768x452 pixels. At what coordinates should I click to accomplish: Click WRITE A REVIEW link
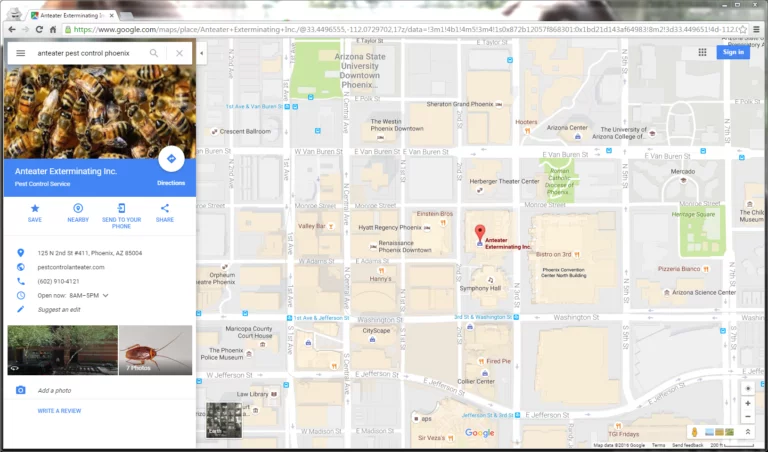pos(59,411)
